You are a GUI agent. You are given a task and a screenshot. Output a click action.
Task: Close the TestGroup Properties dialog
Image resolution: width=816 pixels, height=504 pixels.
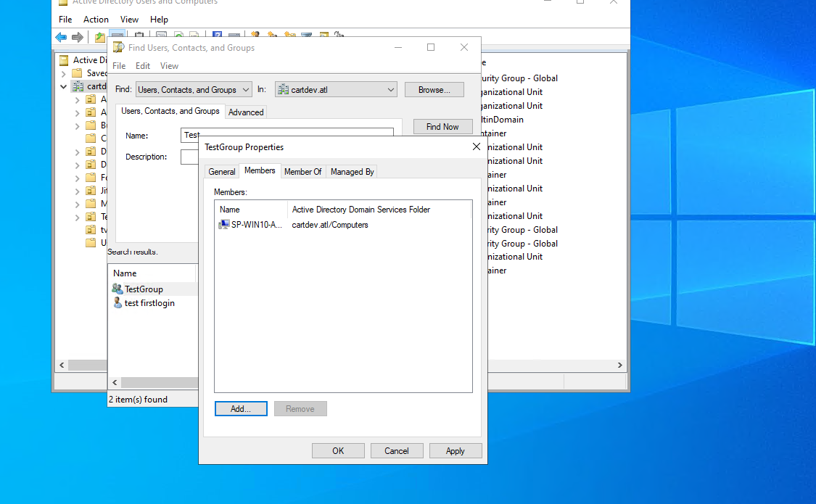pyautogui.click(x=476, y=146)
